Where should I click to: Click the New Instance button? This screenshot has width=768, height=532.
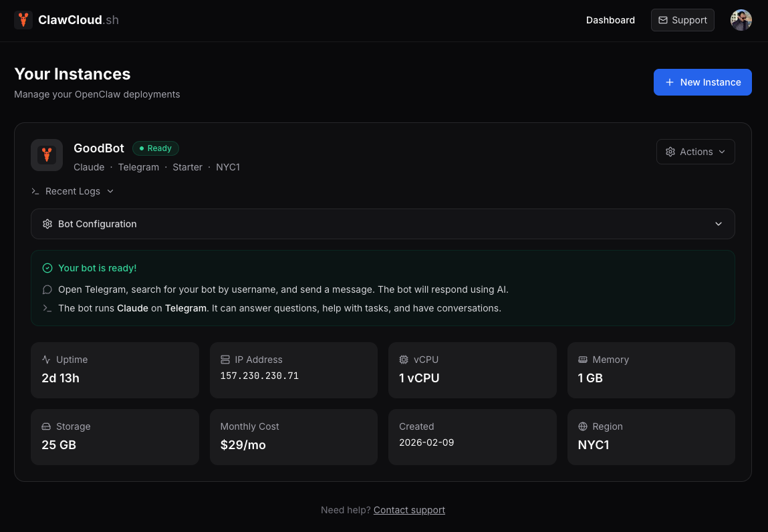[702, 82]
